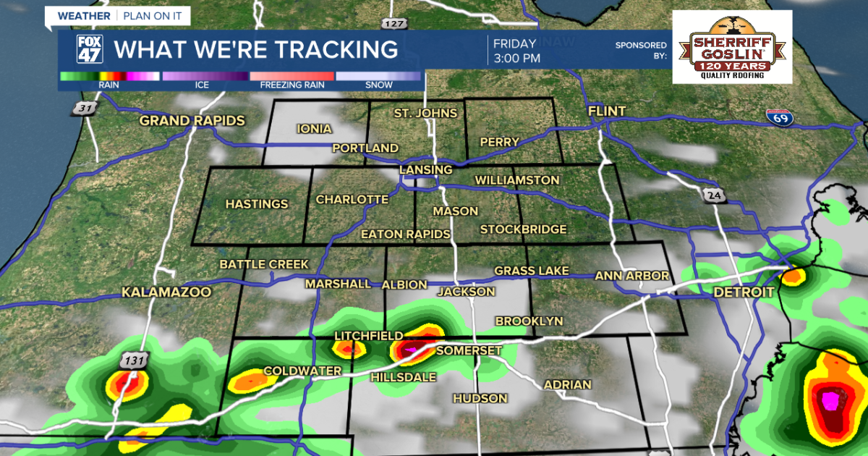Click the SPONSORED BY text

point(641,49)
